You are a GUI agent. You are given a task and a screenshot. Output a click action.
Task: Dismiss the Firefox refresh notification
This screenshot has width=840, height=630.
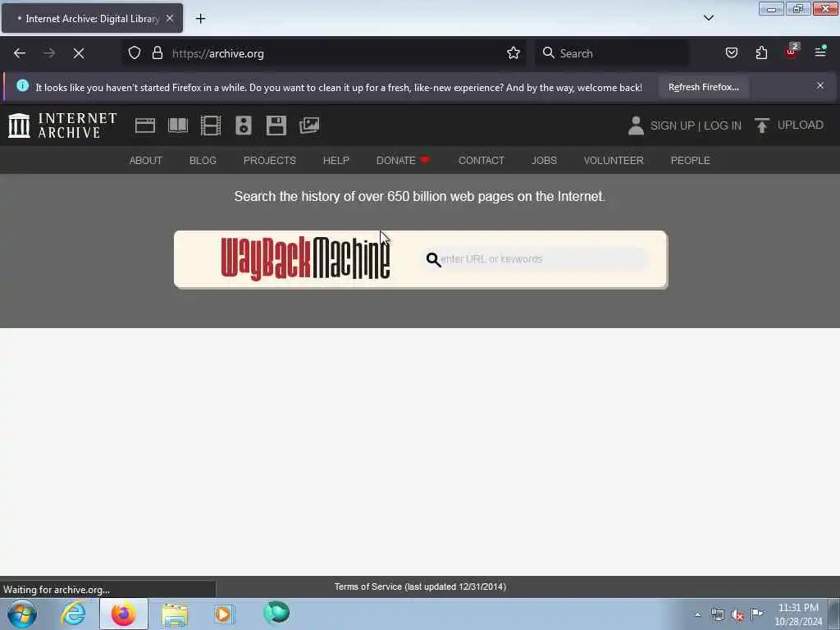[x=820, y=85]
